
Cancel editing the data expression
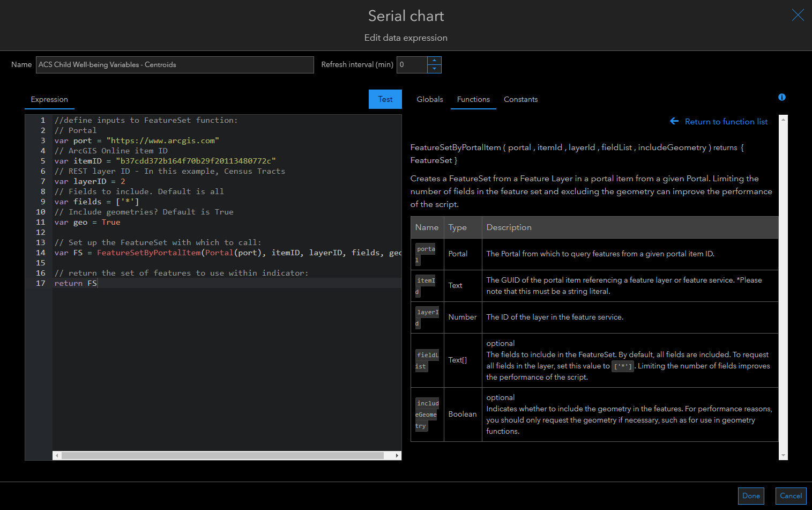(x=791, y=496)
